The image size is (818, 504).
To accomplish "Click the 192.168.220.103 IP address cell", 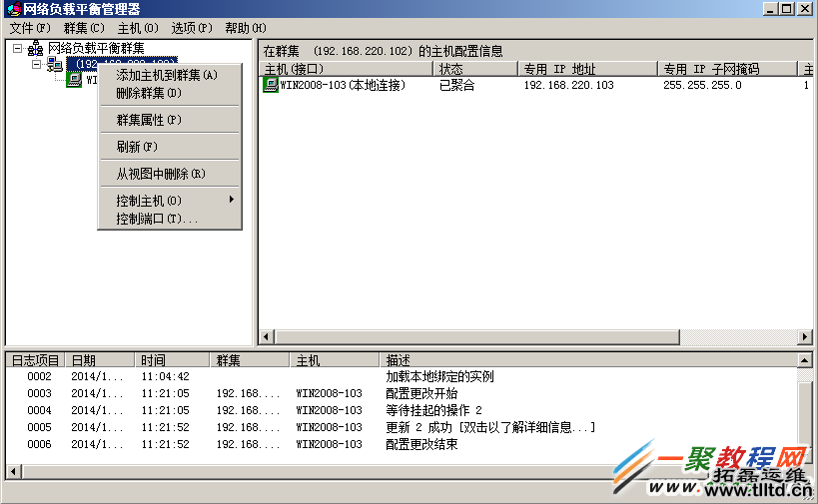I will click(568, 85).
